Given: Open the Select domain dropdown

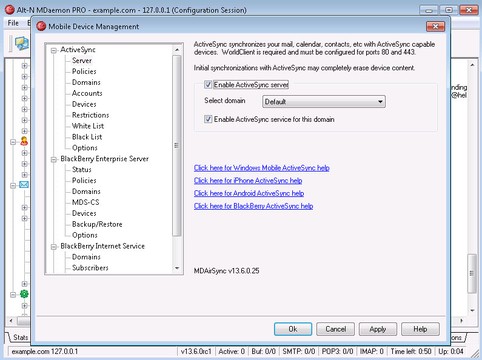Looking at the screenshot, I should point(324,102).
